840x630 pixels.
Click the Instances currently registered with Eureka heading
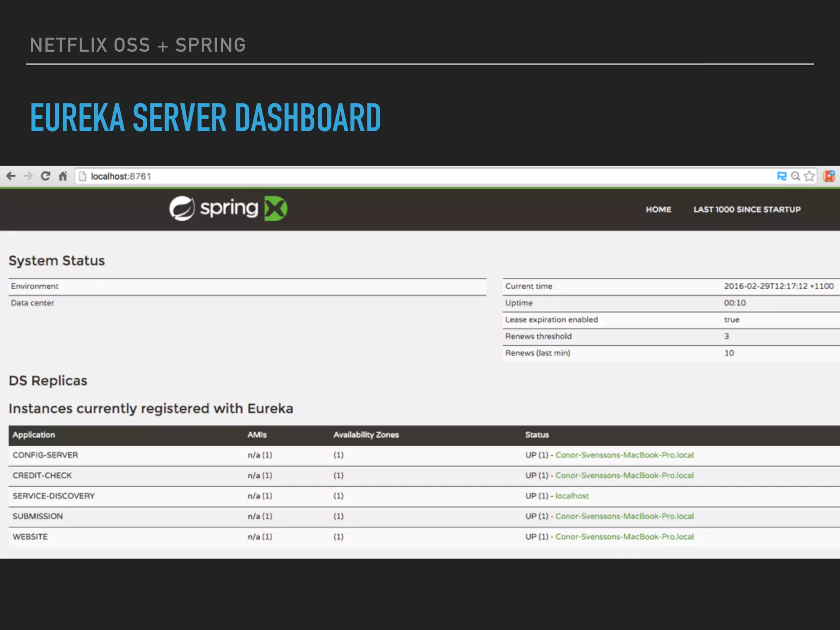(151, 409)
